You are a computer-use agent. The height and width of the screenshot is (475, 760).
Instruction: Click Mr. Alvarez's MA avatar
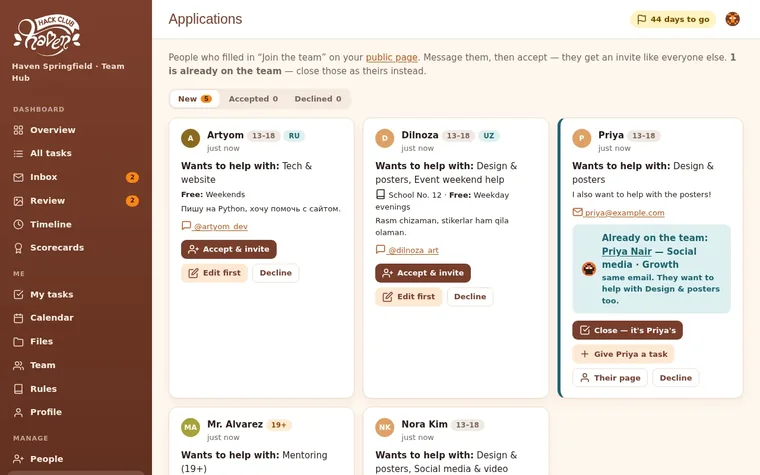(190, 428)
